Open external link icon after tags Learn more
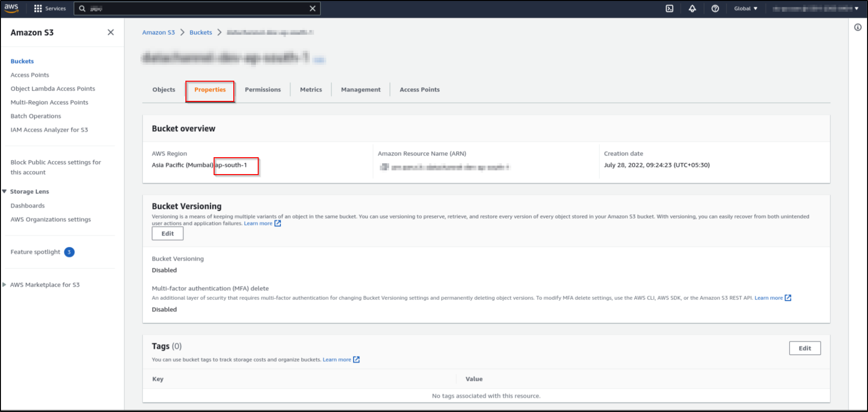 coord(356,359)
